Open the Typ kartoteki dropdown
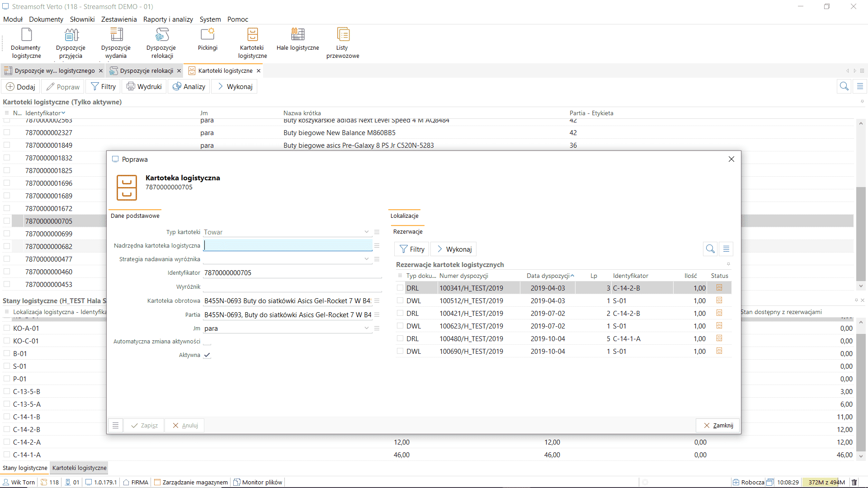The image size is (868, 488). pyautogui.click(x=367, y=232)
